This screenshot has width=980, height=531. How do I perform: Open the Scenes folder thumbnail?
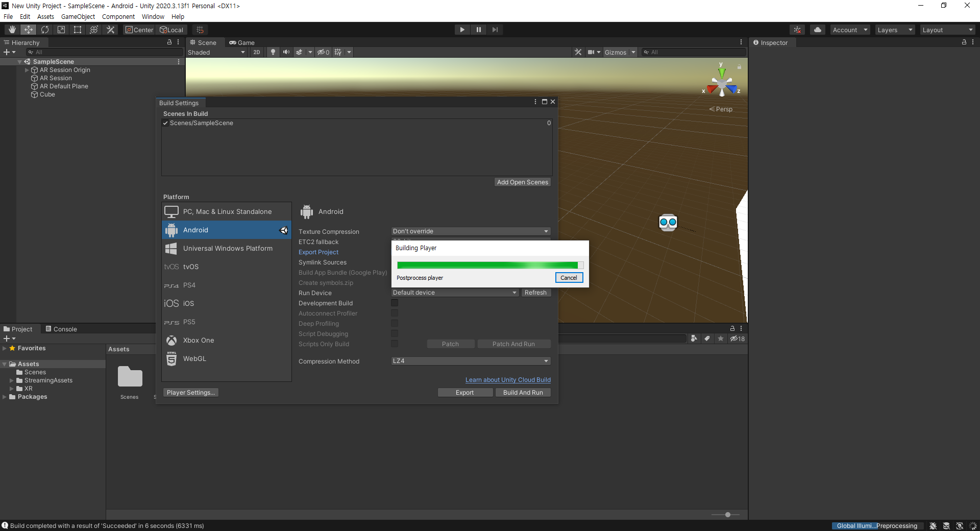point(130,377)
